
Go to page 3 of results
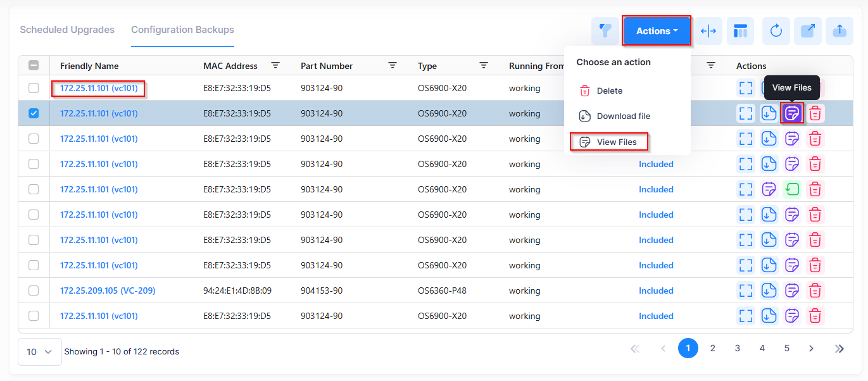[738, 348]
